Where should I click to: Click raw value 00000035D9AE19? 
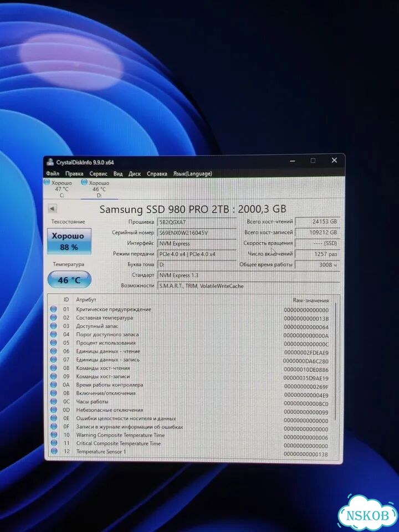[306, 378]
